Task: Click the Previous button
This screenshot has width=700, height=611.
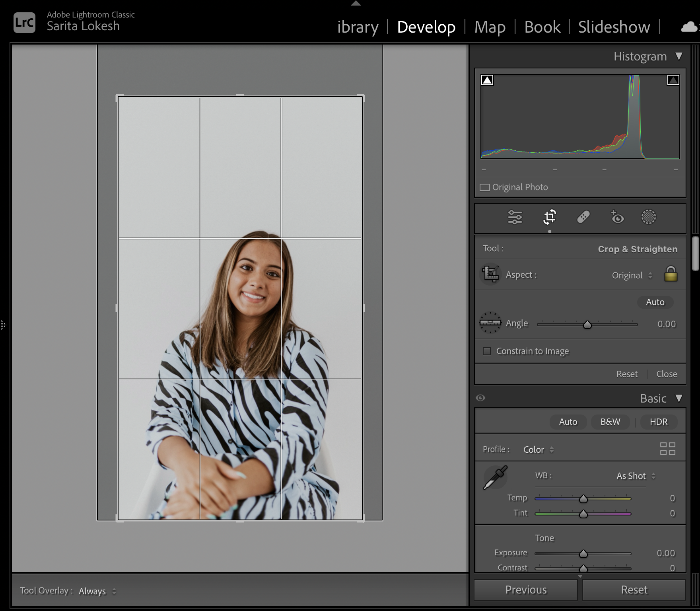Action: pos(525,590)
